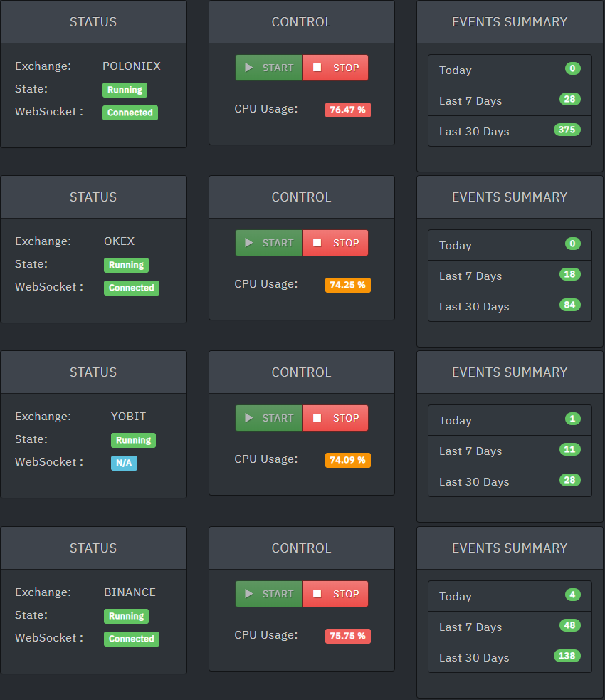This screenshot has height=700, width=605.
Task: Open POLONIEX Last 30 Days row showing 375
Action: [x=510, y=131]
